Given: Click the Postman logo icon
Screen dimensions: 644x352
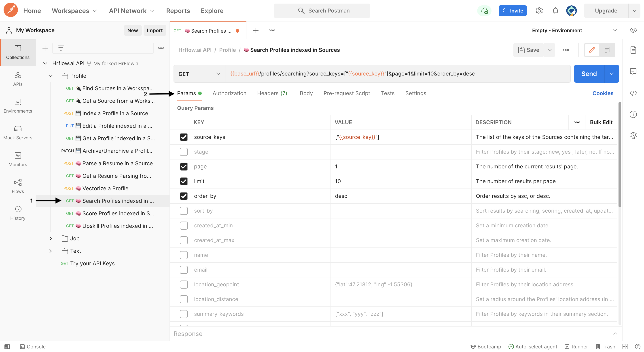Looking at the screenshot, I should click(x=11, y=10).
